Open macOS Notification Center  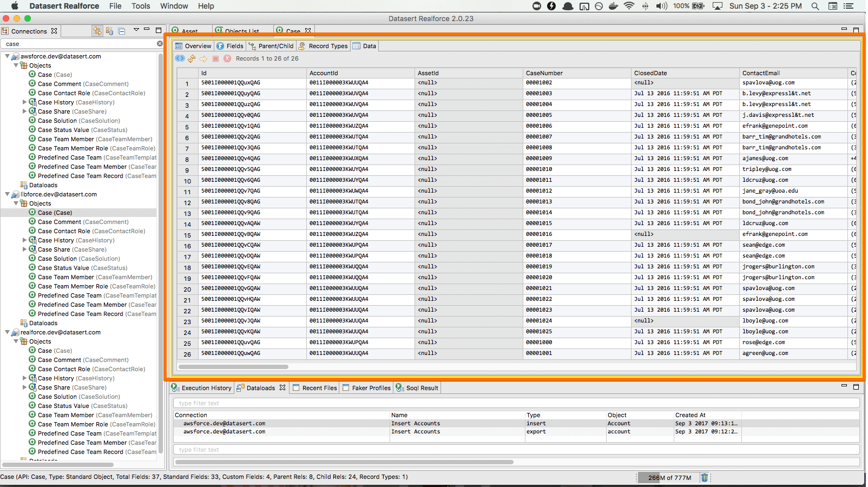pos(849,6)
